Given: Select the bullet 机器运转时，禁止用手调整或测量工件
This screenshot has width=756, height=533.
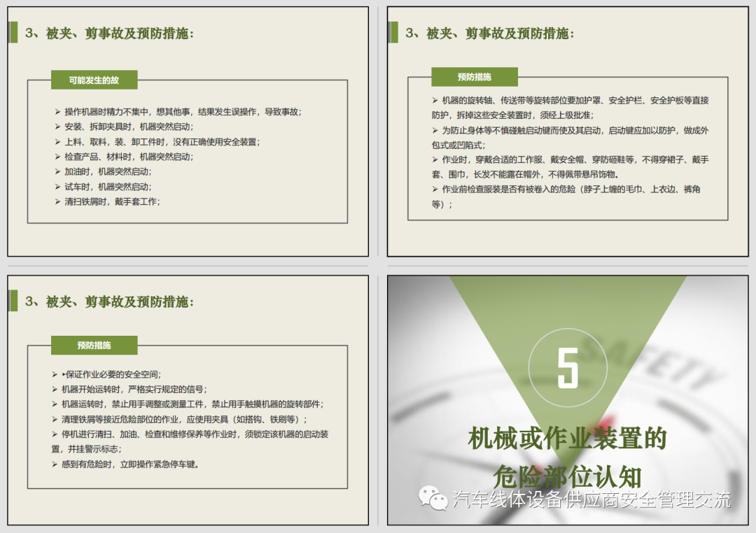Looking at the screenshot, I should (188, 404).
